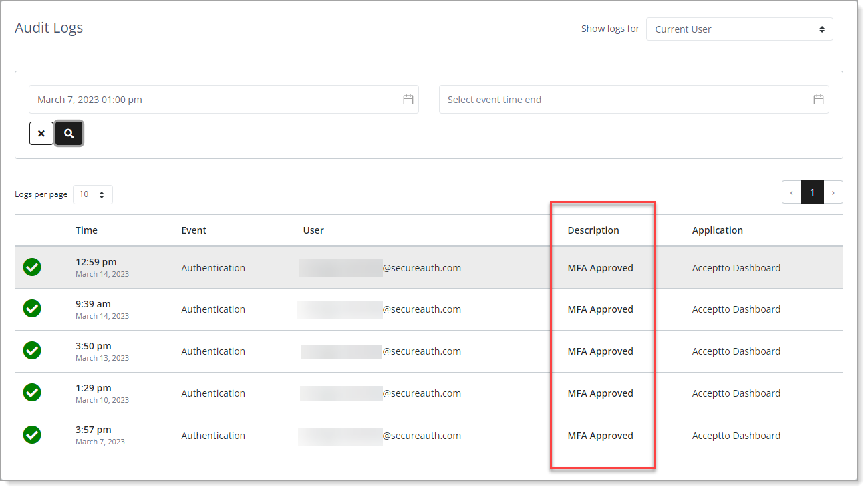Open the Logs per page dropdown

[93, 194]
